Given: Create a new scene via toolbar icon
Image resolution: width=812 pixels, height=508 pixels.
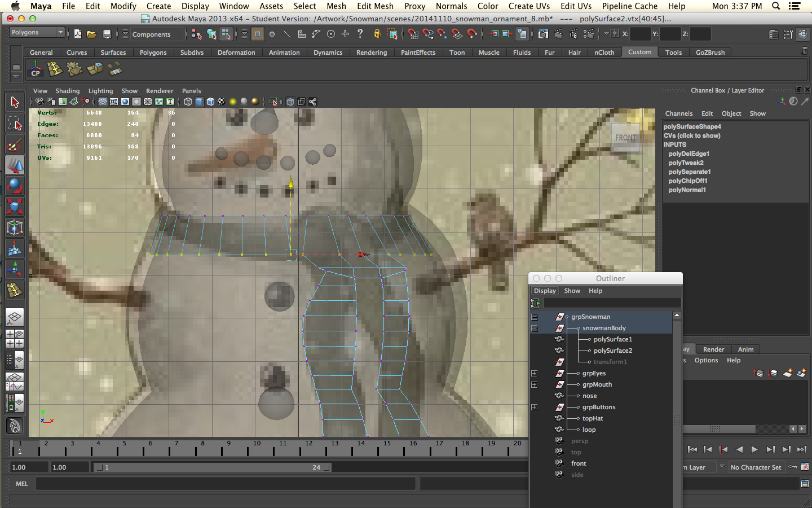Looking at the screenshot, I should coord(77,34).
